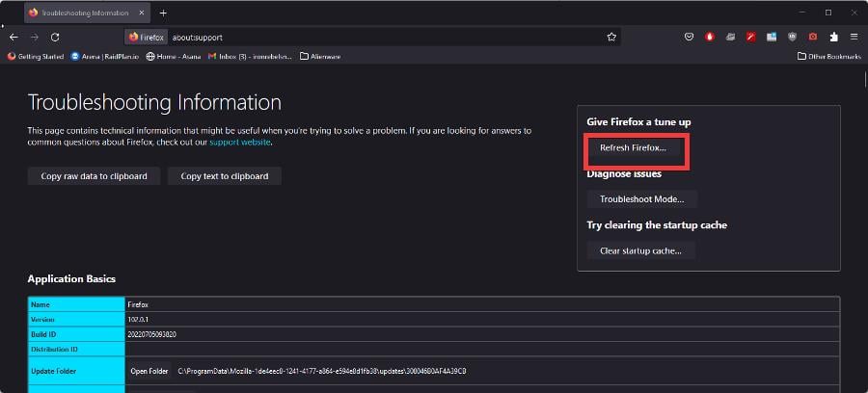Open the Getting Started bookmark
This screenshot has height=393, width=868.
(36, 57)
